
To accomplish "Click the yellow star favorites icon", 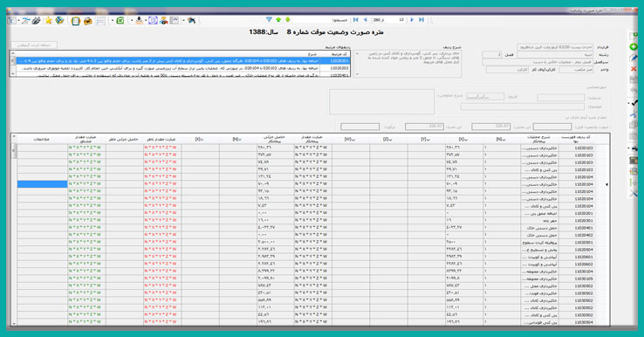I will point(49,20).
